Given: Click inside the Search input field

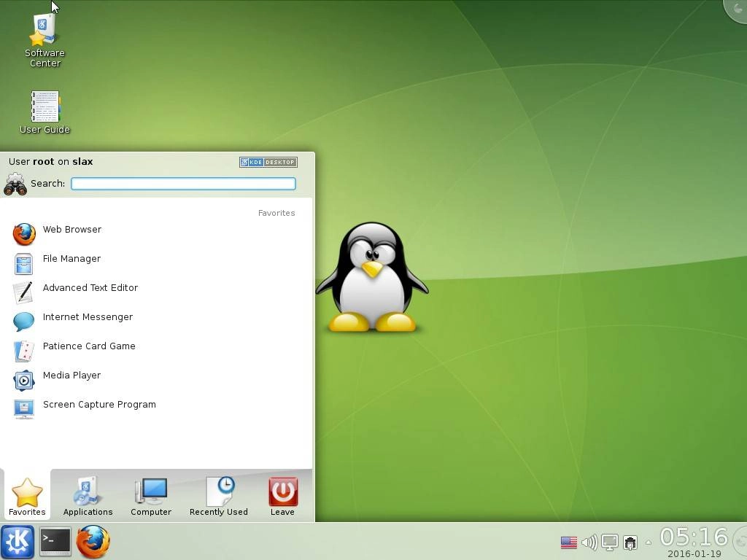Looking at the screenshot, I should [x=183, y=183].
